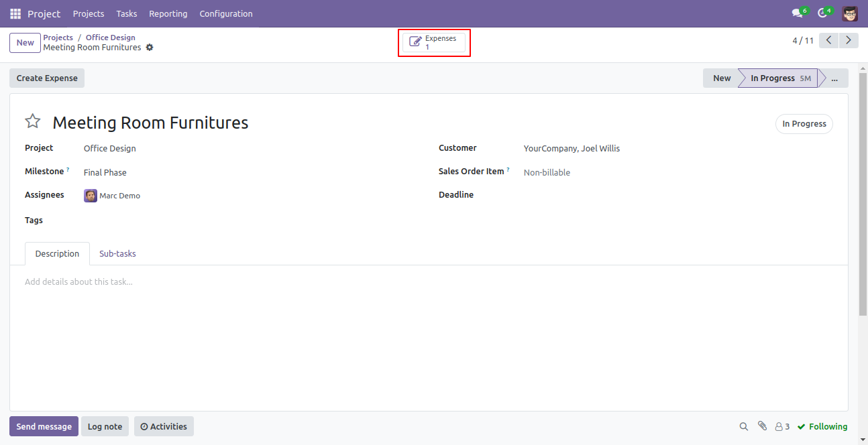Search chatter messages with the magnifier icon
Viewport: 868px width, 445px height.
743,426
